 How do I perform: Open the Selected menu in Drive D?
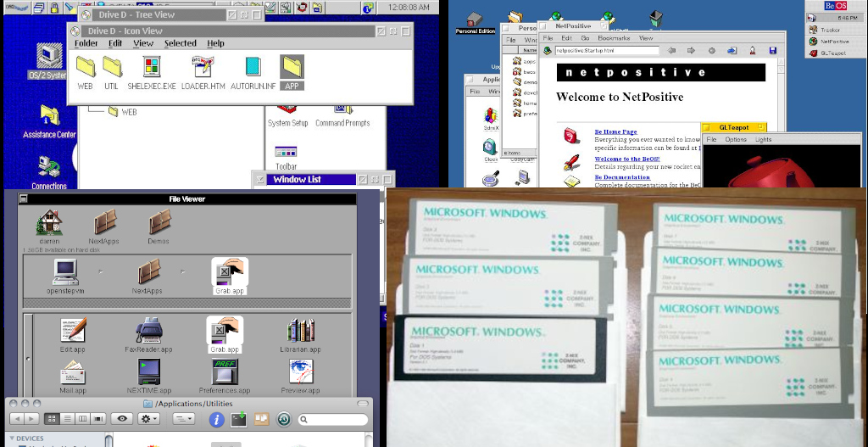point(180,43)
